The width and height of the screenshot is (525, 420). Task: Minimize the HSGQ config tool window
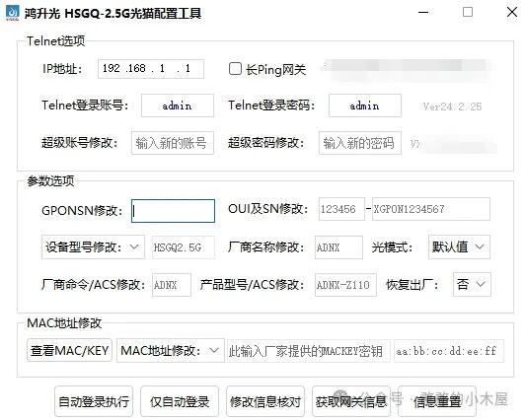(423, 13)
